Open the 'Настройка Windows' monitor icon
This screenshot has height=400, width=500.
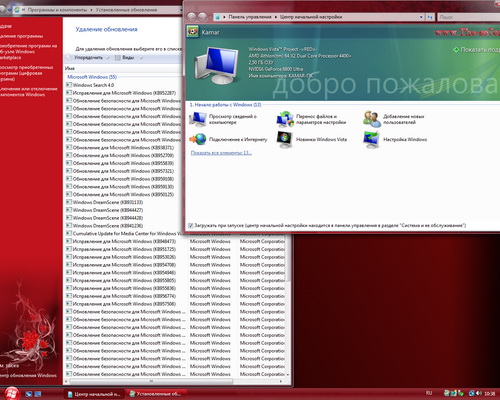(x=372, y=139)
